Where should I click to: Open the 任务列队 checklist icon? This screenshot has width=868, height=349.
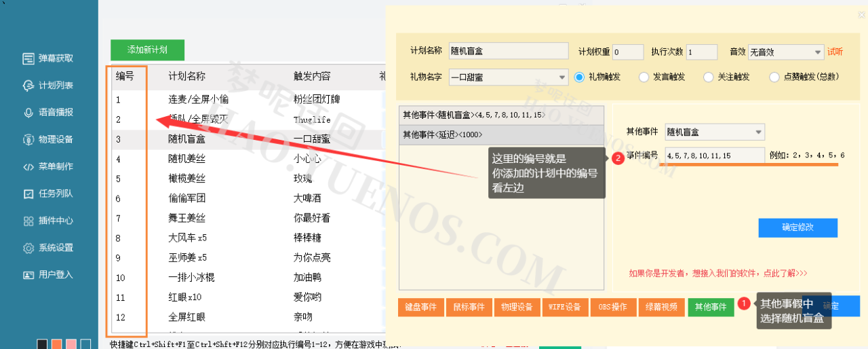click(x=28, y=194)
